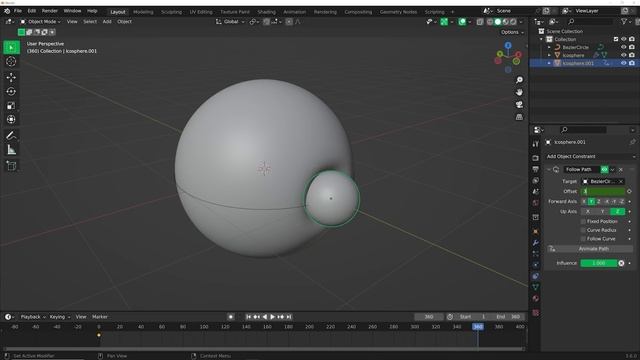Select the Select Box tool
Image resolution: width=640 pixels, height=360 pixels.
11,48
